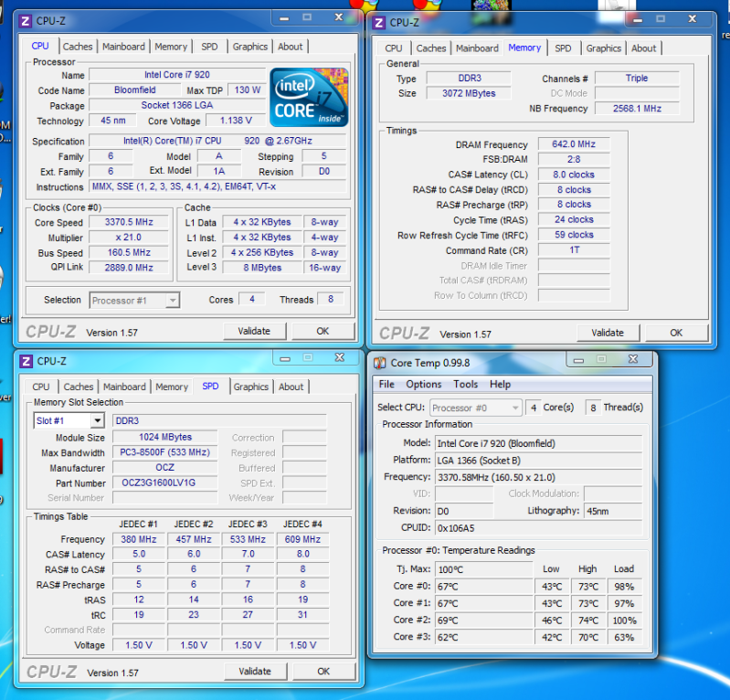Open Caches tab in Memory CPU-Z window
The height and width of the screenshot is (700, 730).
coord(431,48)
